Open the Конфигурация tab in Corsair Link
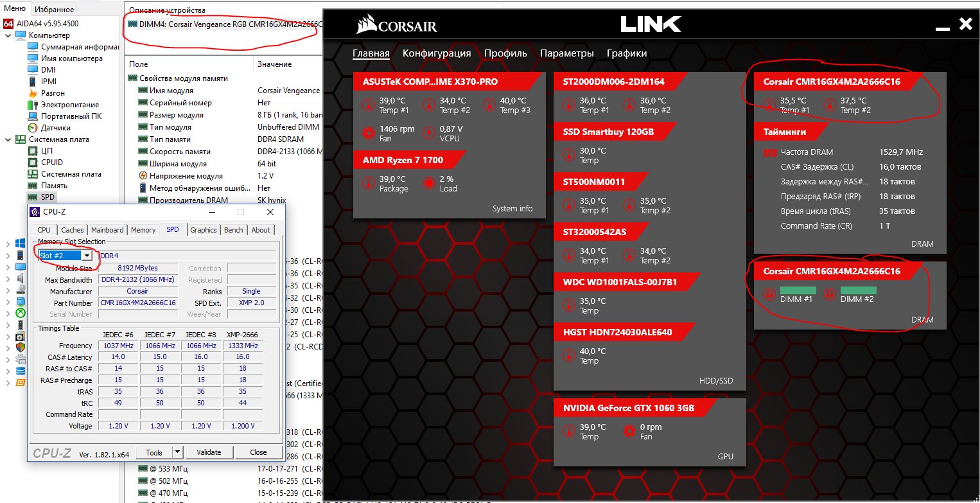980x503 pixels. [x=437, y=53]
